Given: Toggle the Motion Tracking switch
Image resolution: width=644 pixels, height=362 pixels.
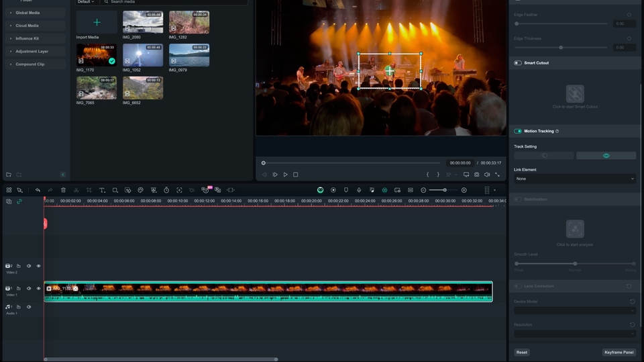Looking at the screenshot, I should 518,131.
